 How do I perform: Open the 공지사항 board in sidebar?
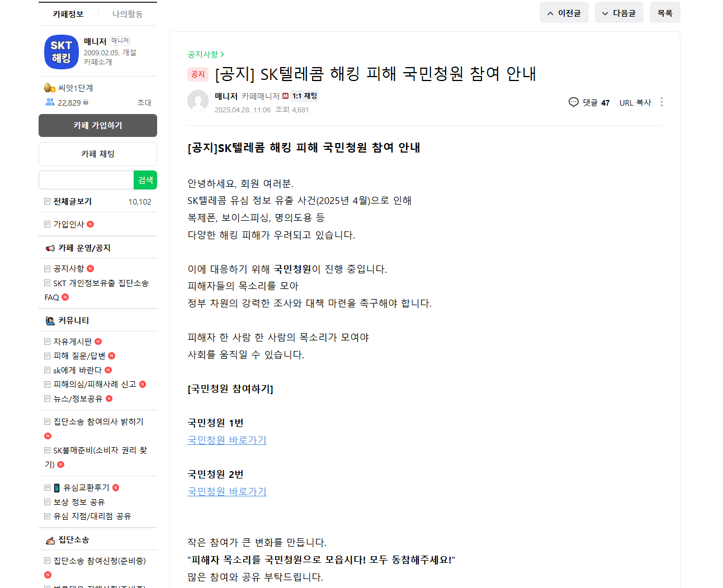69,269
